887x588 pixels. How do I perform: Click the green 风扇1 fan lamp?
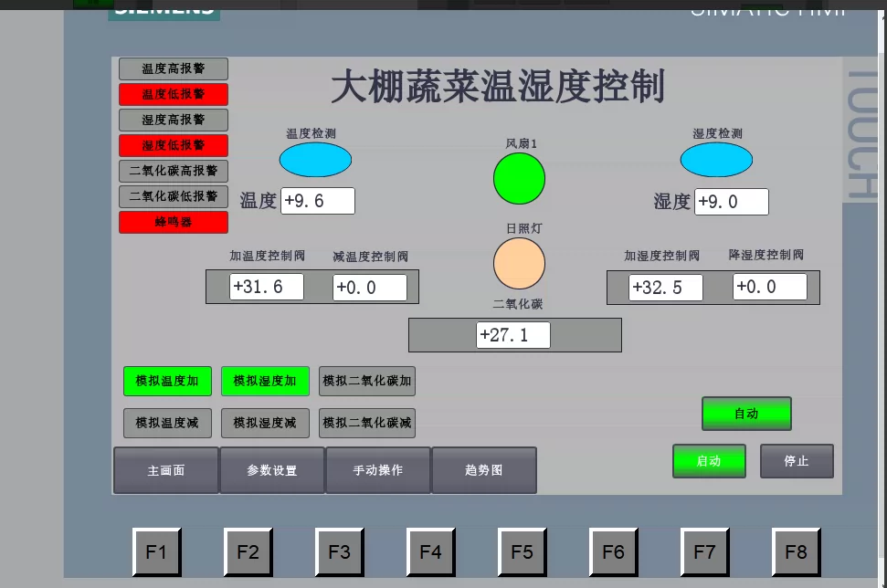[519, 179]
